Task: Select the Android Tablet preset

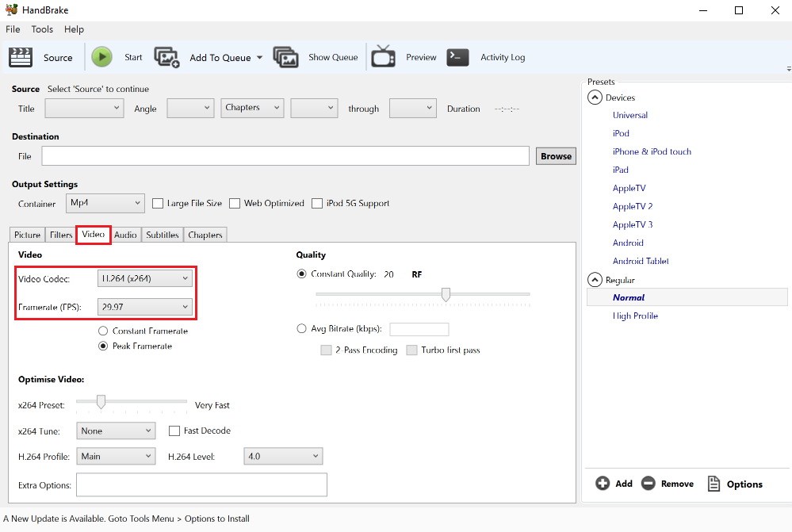Action: pyautogui.click(x=641, y=261)
